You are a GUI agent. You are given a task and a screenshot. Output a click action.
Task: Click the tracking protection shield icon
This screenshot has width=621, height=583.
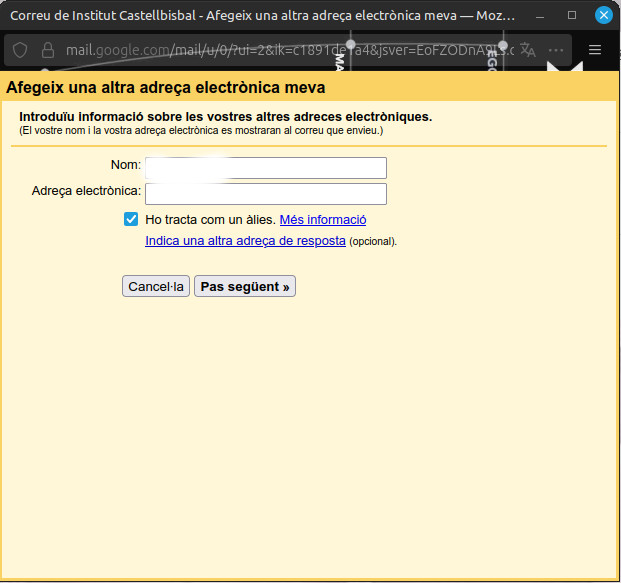click(20, 50)
